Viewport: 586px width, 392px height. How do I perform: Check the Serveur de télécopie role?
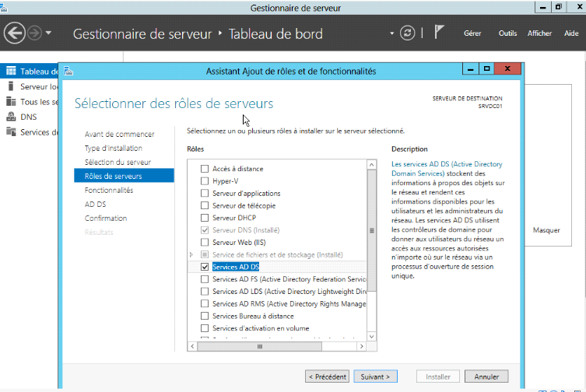205,205
